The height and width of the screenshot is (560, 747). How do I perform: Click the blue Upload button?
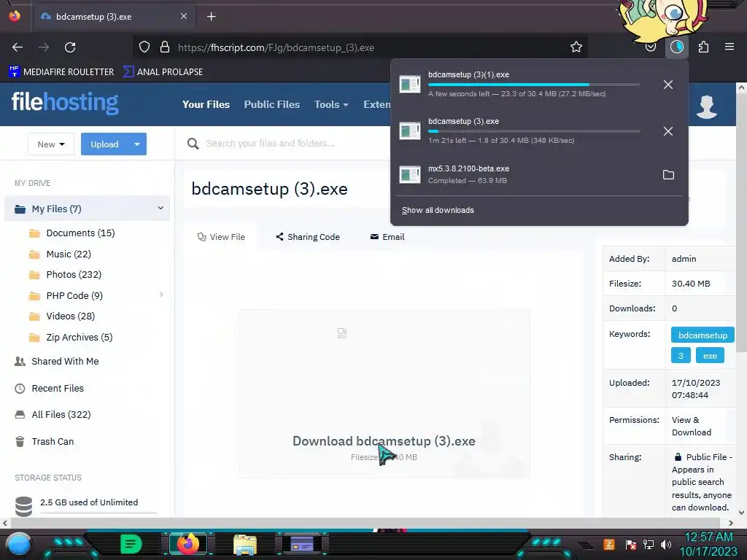click(104, 144)
